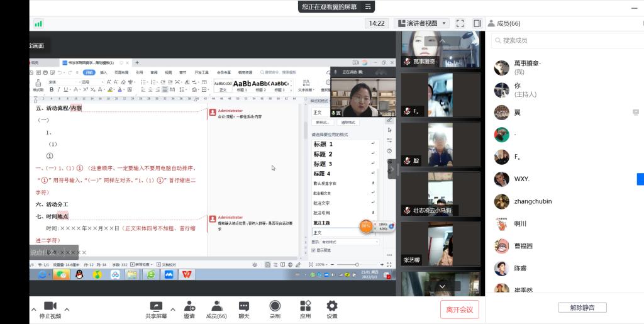Open meeting 设置 settings gear
This screenshot has width=644, height=324.
[332, 306]
